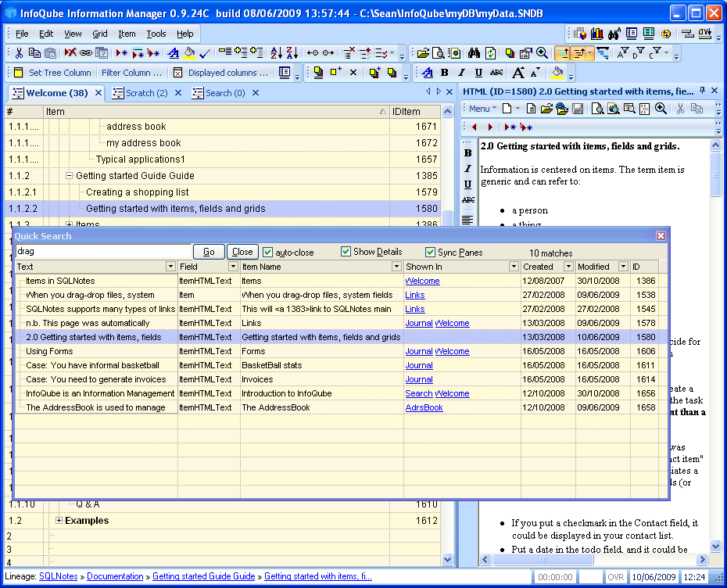This screenshot has height=588, width=727.
Task: Apply strikethrough ABC in formatting toolbar
Action: [x=496, y=73]
